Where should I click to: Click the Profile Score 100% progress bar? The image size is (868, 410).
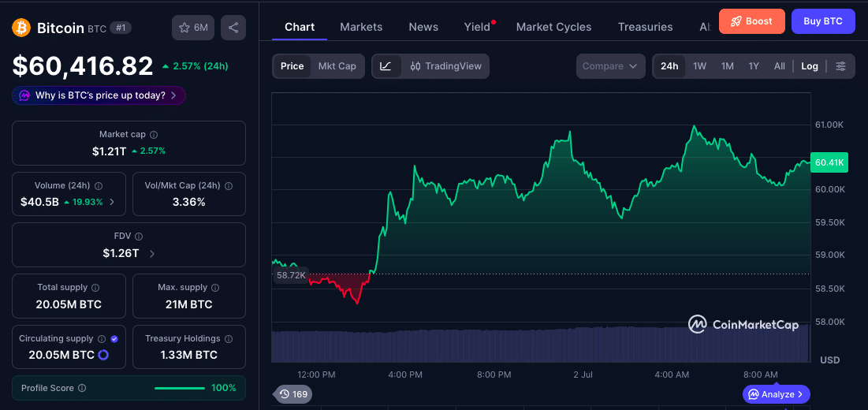point(180,389)
